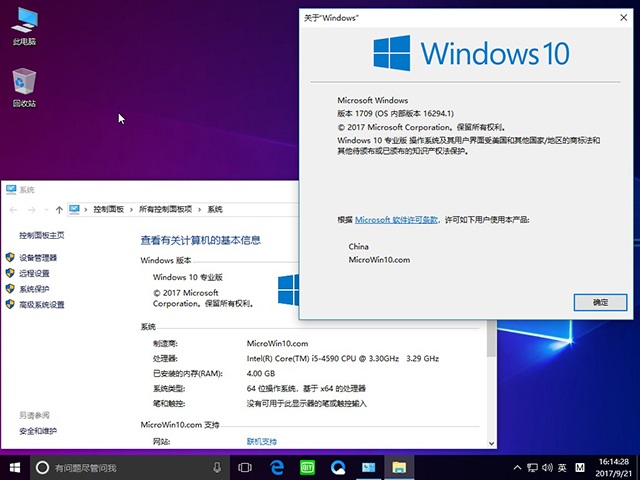
Task: Open the green iQIYI taskbar app
Action: point(307,467)
